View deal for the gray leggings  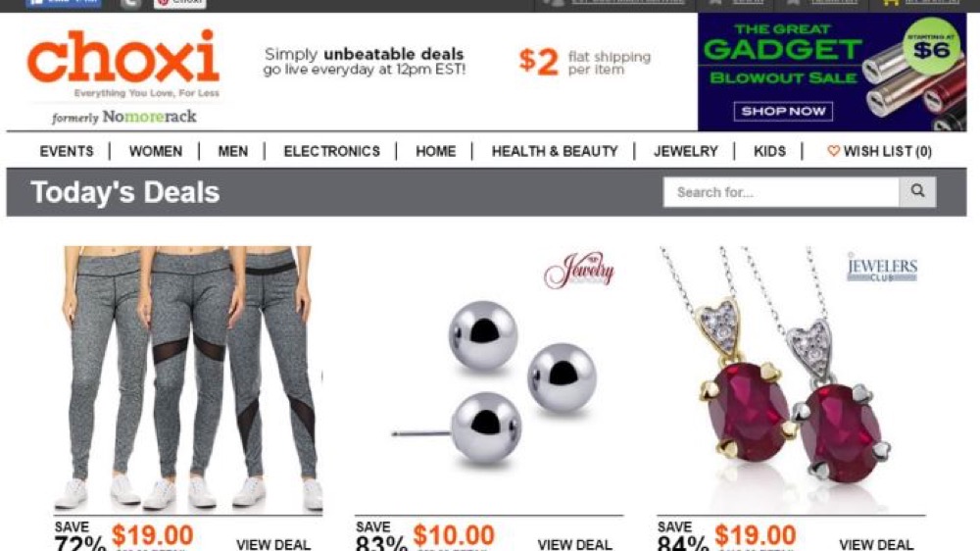point(273,544)
